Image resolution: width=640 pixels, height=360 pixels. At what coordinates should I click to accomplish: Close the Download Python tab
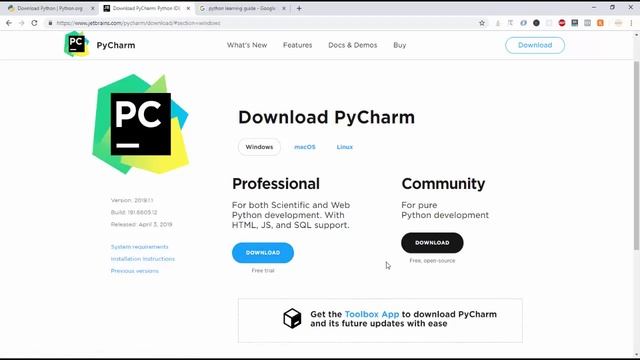point(92,8)
